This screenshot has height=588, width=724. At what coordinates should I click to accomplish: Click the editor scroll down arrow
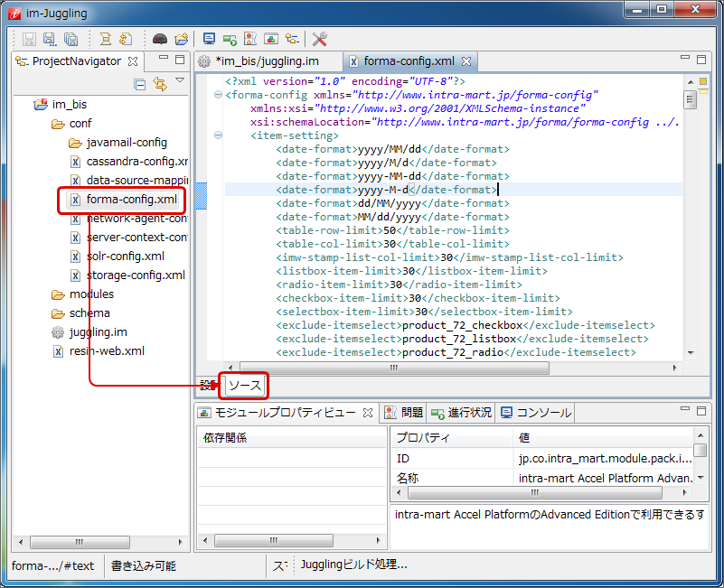691,353
